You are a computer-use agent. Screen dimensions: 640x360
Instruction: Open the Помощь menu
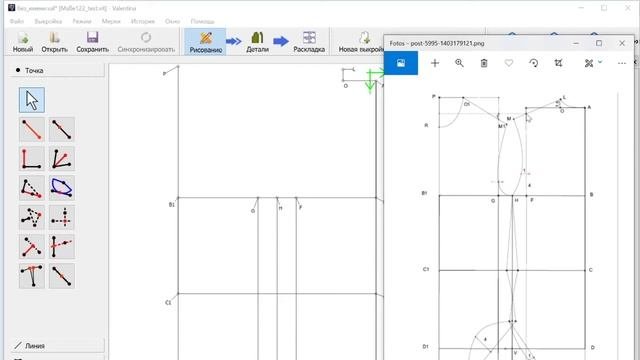coord(202,21)
